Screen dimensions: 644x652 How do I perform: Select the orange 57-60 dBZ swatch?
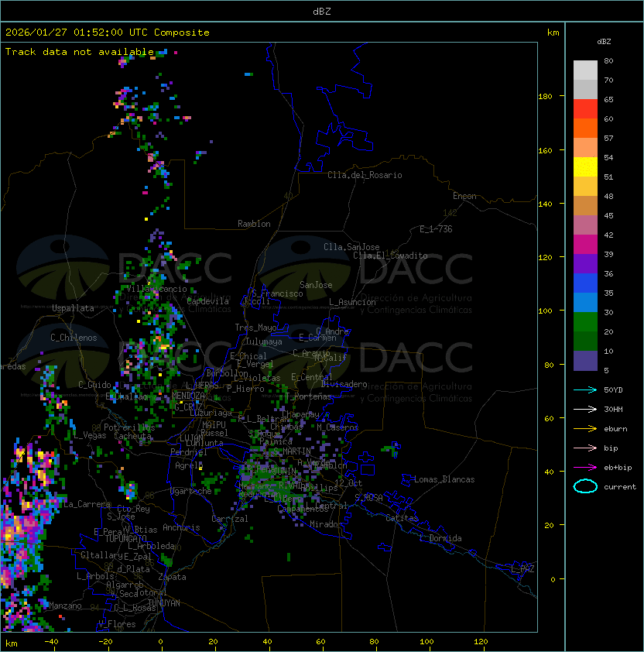pyautogui.click(x=585, y=129)
